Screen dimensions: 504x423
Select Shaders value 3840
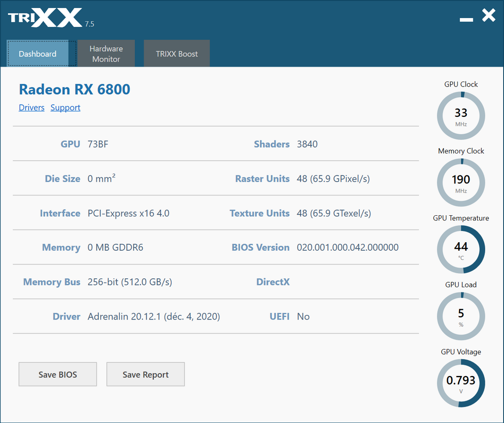307,144
